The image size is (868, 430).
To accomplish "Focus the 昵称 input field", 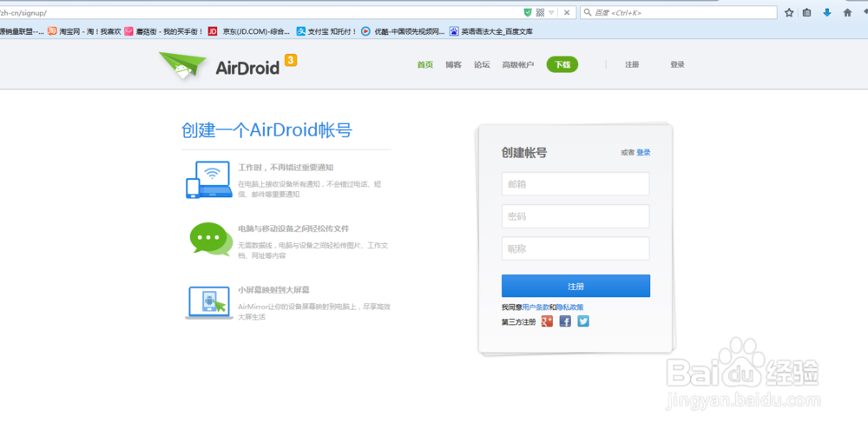I will click(575, 248).
